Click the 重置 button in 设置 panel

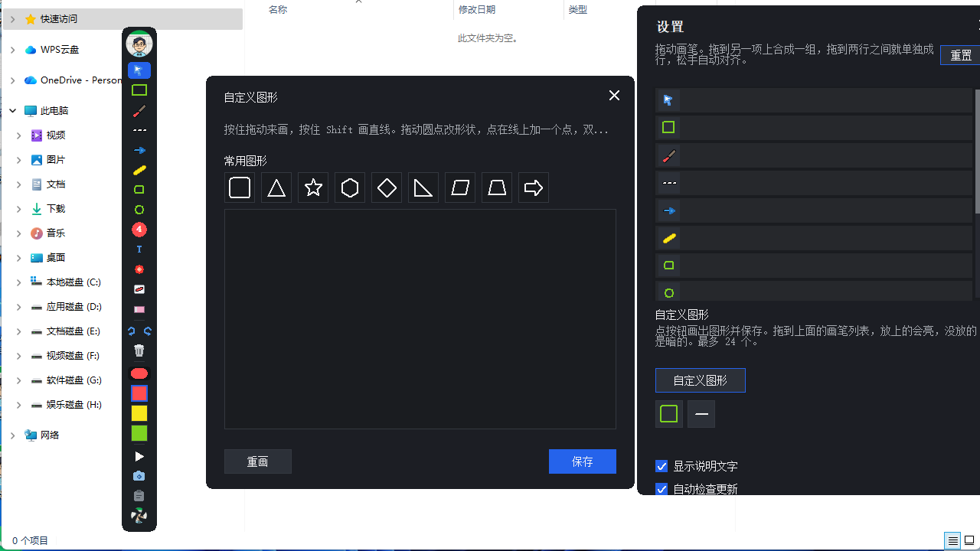[961, 55]
